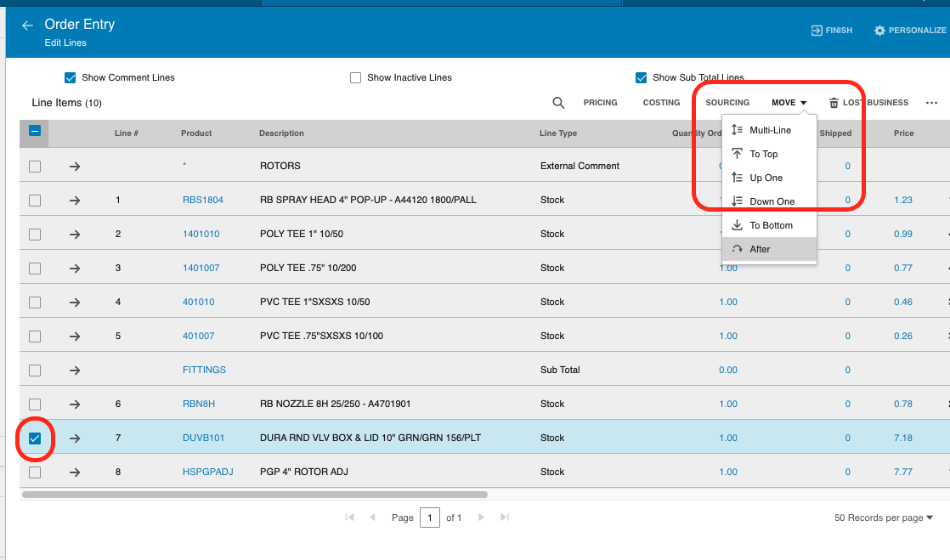Click the Pricing button

[601, 103]
